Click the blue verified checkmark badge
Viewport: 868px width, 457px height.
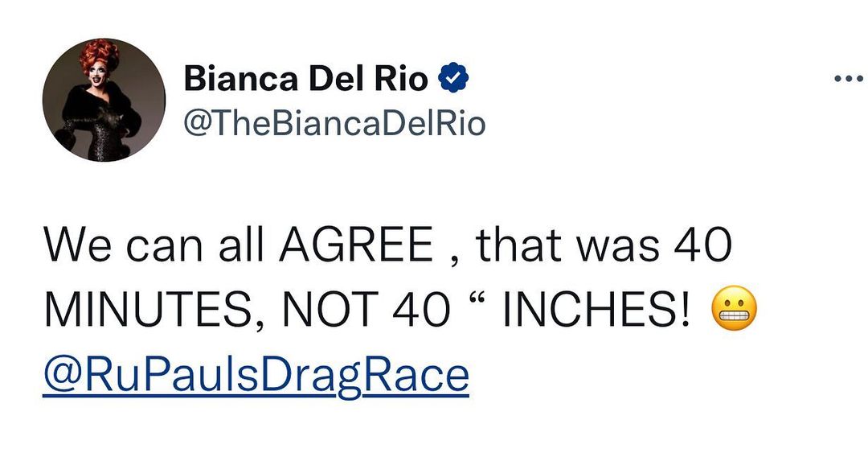pos(453,79)
